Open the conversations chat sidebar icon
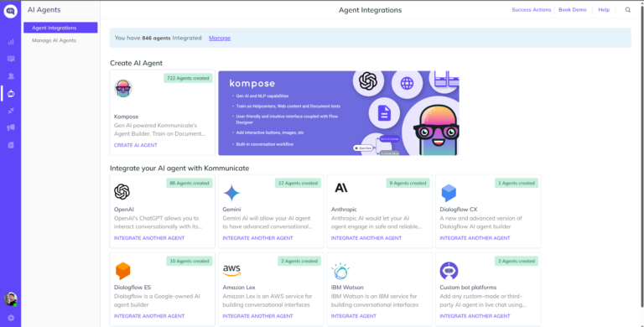The width and height of the screenshot is (644, 327). [11, 60]
